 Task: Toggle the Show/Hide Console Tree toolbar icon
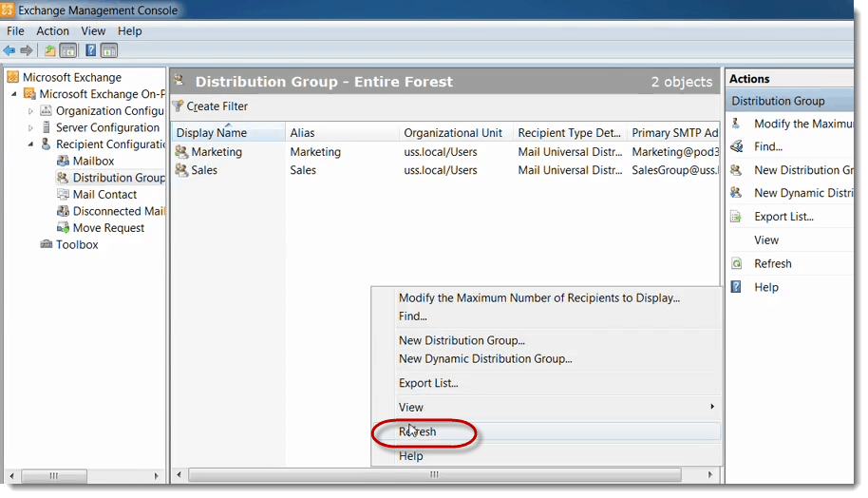pyautogui.click(x=68, y=51)
